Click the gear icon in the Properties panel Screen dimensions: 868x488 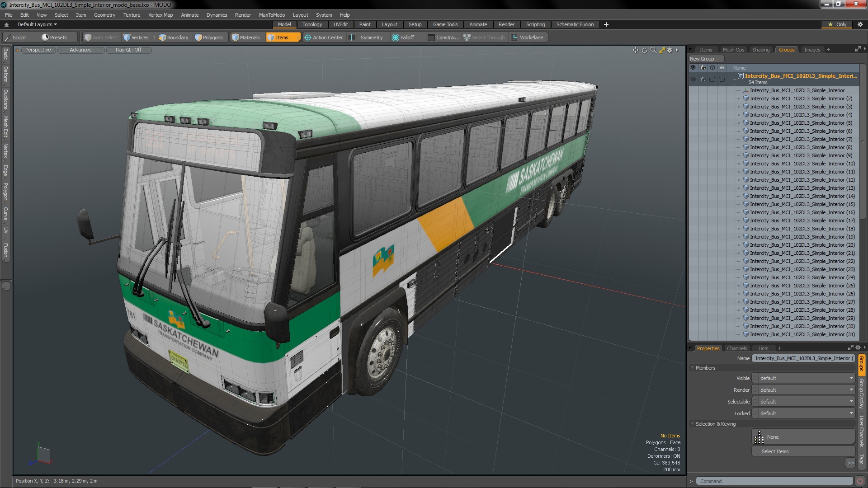click(x=858, y=347)
